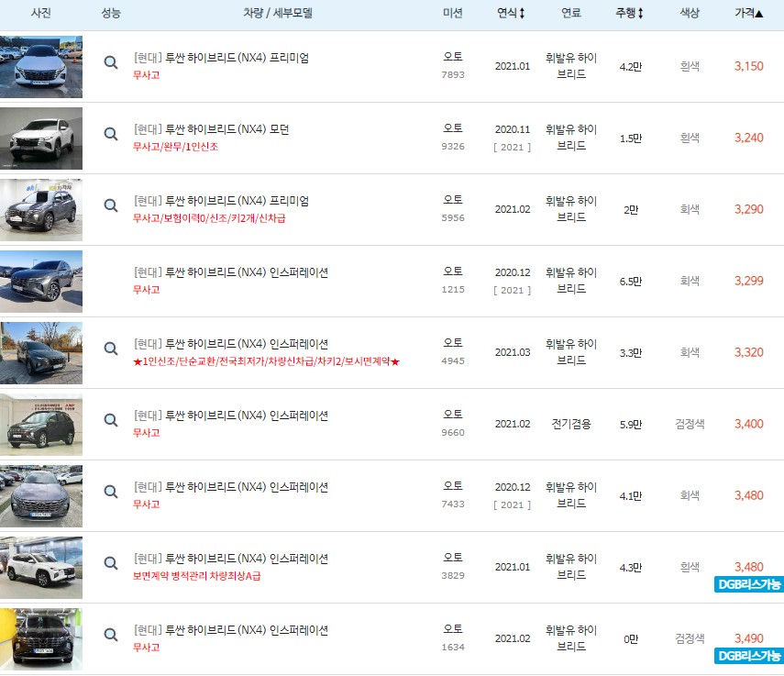
Task: Click DGB리스가능 badge under 3,480 price
Action: tap(748, 584)
